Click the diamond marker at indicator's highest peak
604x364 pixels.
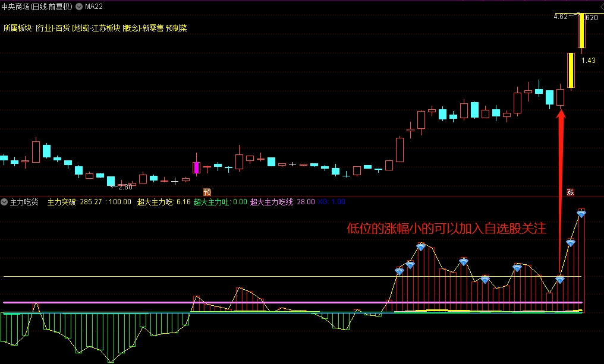(581, 214)
